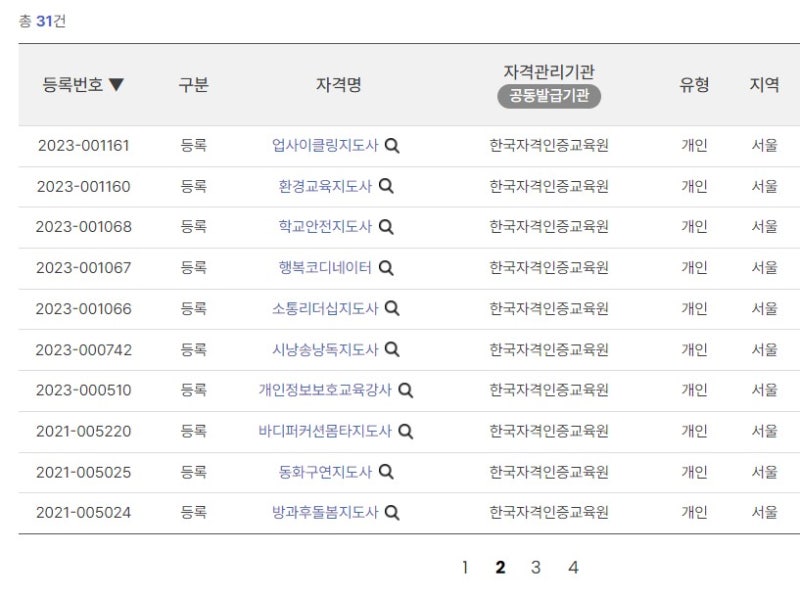The width and height of the screenshot is (800, 597).
Task: Open the 방과후돌봄지도사 qualification link
Action: [325, 512]
